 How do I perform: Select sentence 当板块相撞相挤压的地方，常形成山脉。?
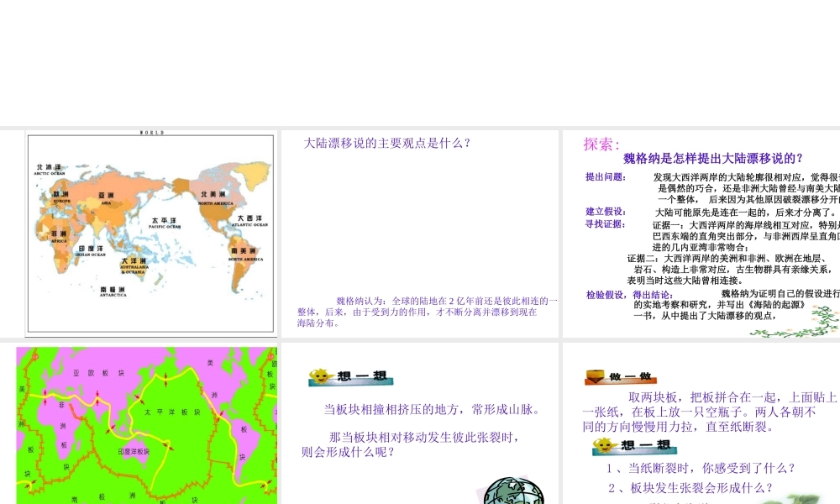[434, 410]
